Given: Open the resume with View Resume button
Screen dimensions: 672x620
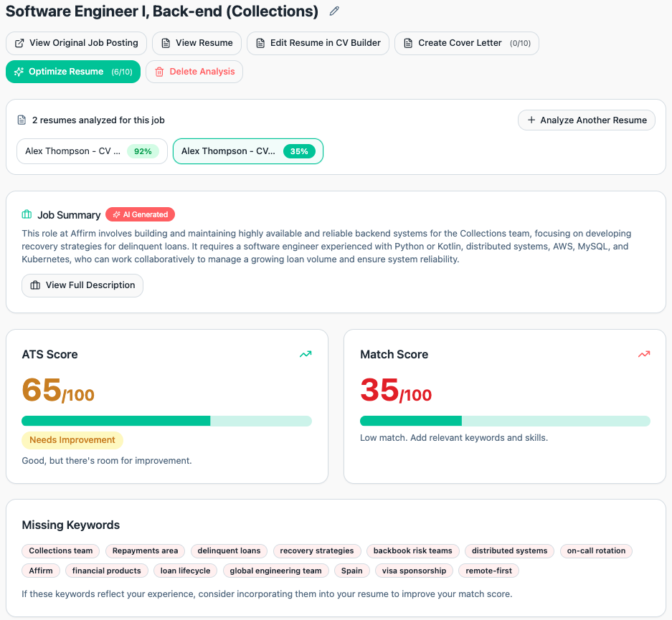Looking at the screenshot, I should [x=197, y=43].
